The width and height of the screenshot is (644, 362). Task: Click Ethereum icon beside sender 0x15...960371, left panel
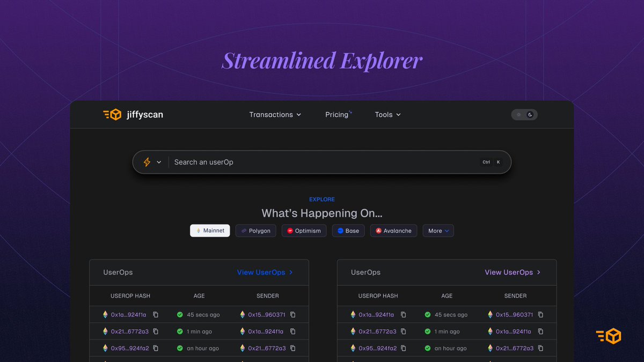pyautogui.click(x=243, y=315)
